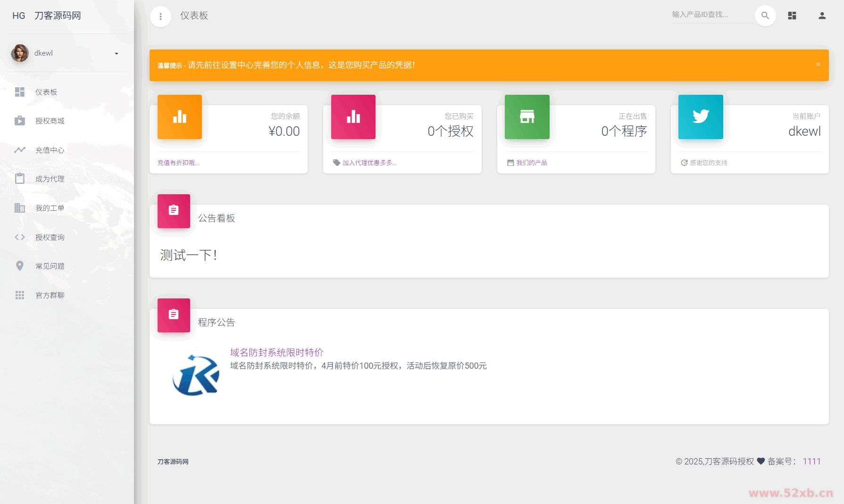This screenshot has height=504, width=844.
Task: Dismiss the orange warning banner
Action: (818, 65)
